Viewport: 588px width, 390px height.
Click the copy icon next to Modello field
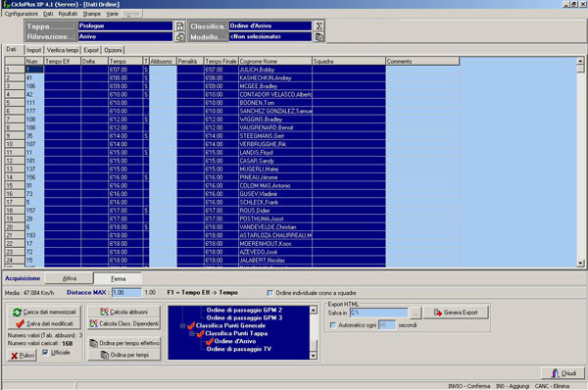[318, 37]
